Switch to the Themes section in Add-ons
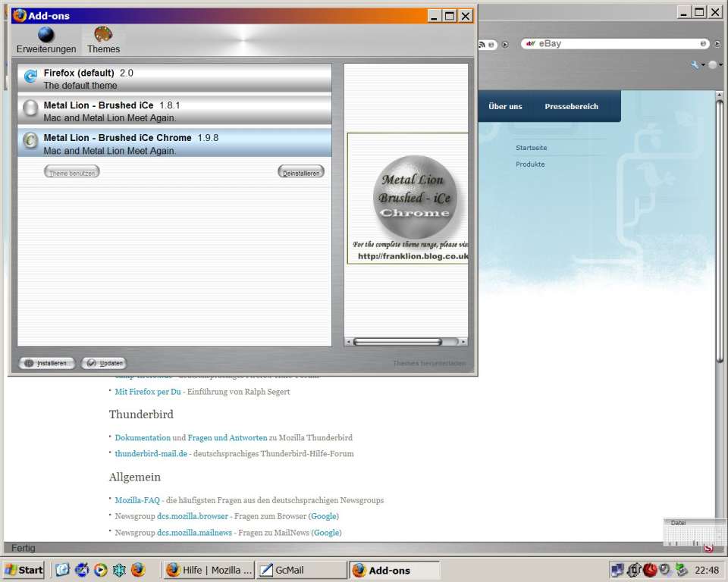Screen dimensions: 728x582 (103, 40)
